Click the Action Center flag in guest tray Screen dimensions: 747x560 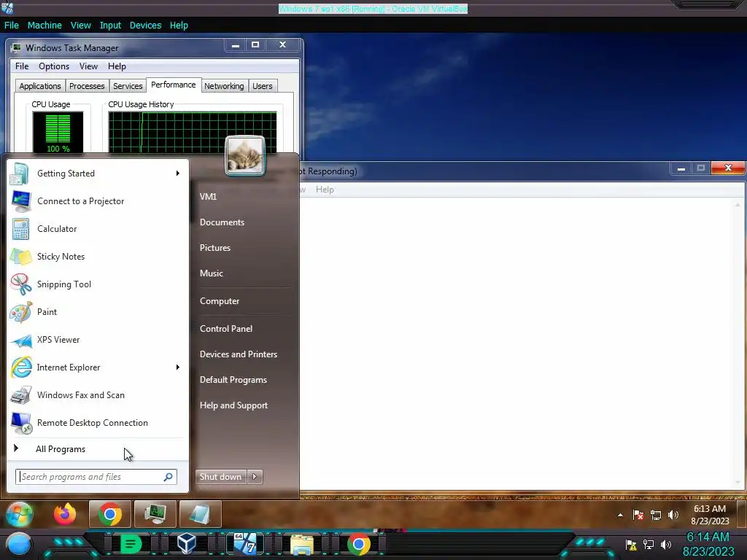(x=638, y=515)
